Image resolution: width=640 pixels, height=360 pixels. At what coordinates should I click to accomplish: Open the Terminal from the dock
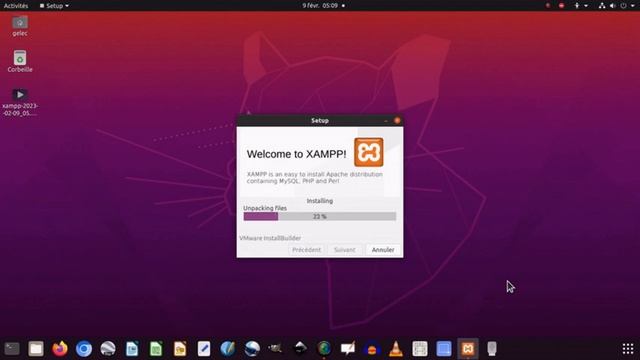[12, 349]
